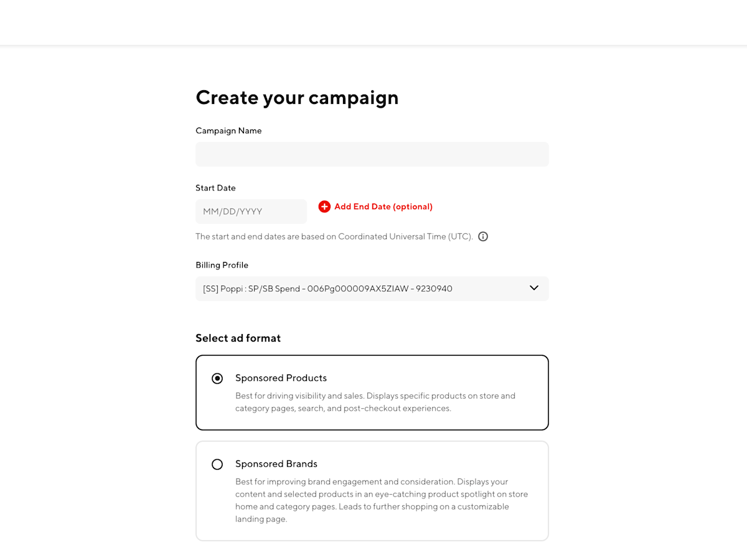Open the info tooltip about start and end dates
The height and width of the screenshot is (560, 747).
point(483,236)
